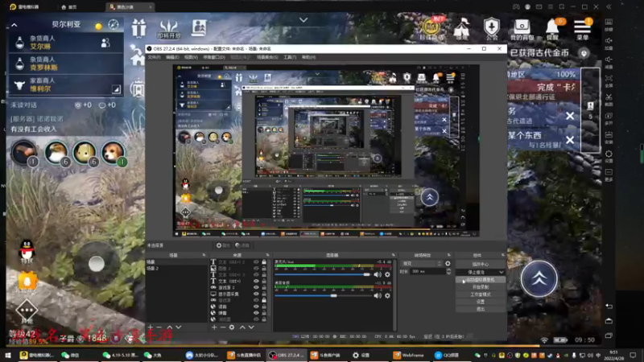Click the emulator 截图 scissors icon in sidebar

[609, 97]
